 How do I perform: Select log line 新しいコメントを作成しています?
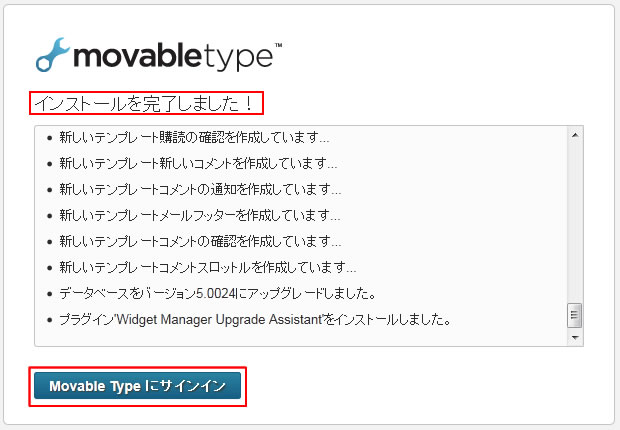[198, 163]
